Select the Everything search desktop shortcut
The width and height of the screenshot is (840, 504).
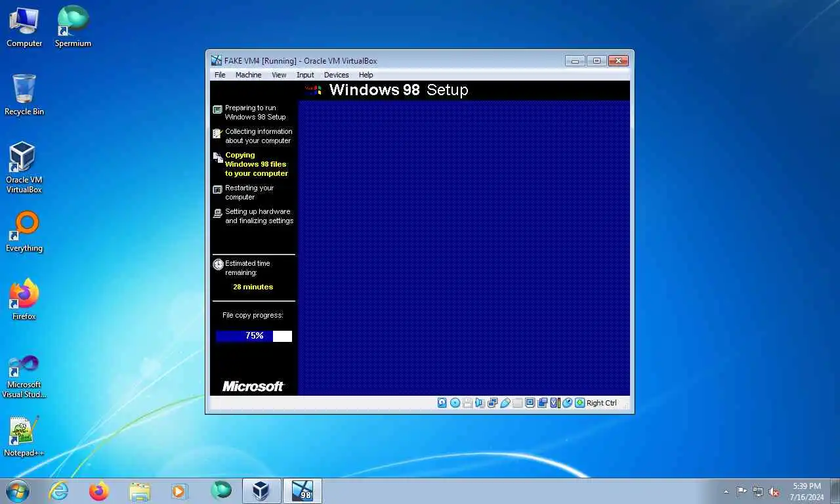point(24,232)
